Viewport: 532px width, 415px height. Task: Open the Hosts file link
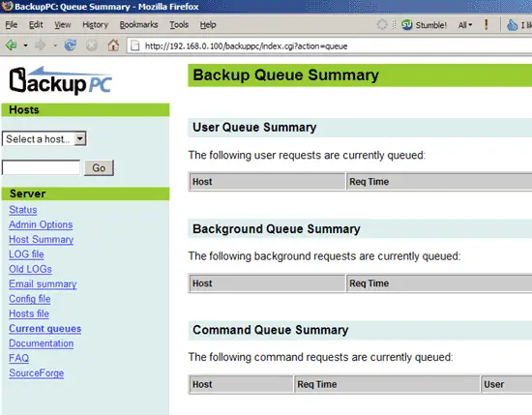coord(29,313)
